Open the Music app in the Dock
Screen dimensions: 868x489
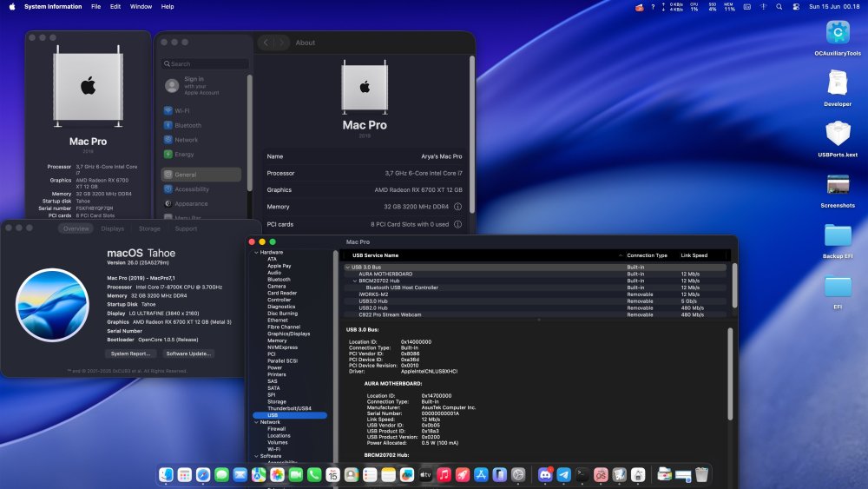(x=444, y=474)
